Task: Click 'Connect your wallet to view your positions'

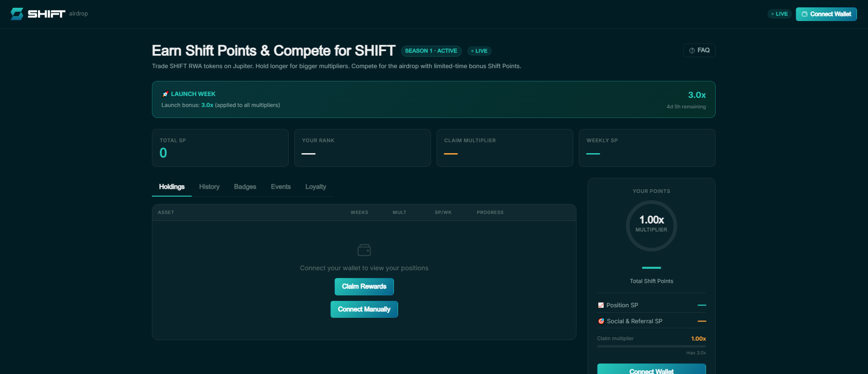Action: pos(364,268)
